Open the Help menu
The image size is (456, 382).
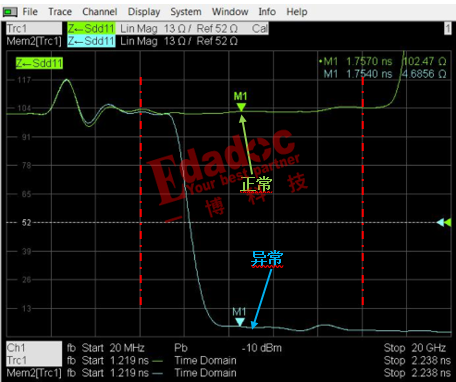(x=297, y=12)
